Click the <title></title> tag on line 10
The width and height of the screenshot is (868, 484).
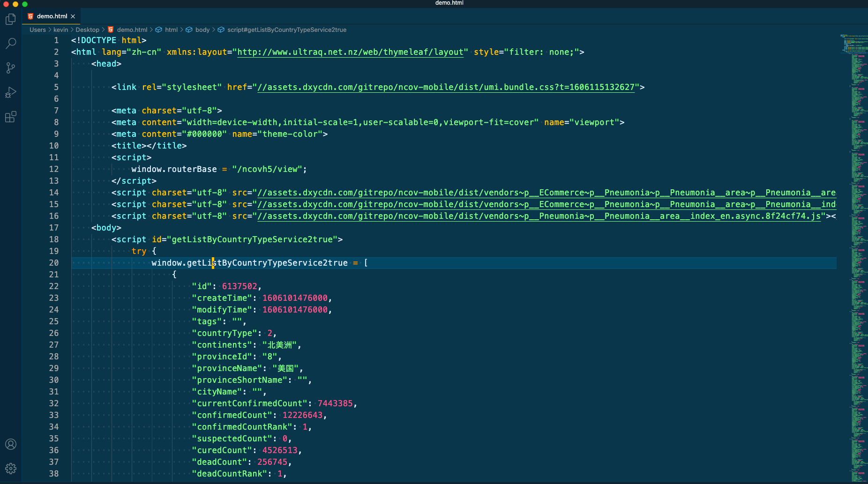click(149, 146)
